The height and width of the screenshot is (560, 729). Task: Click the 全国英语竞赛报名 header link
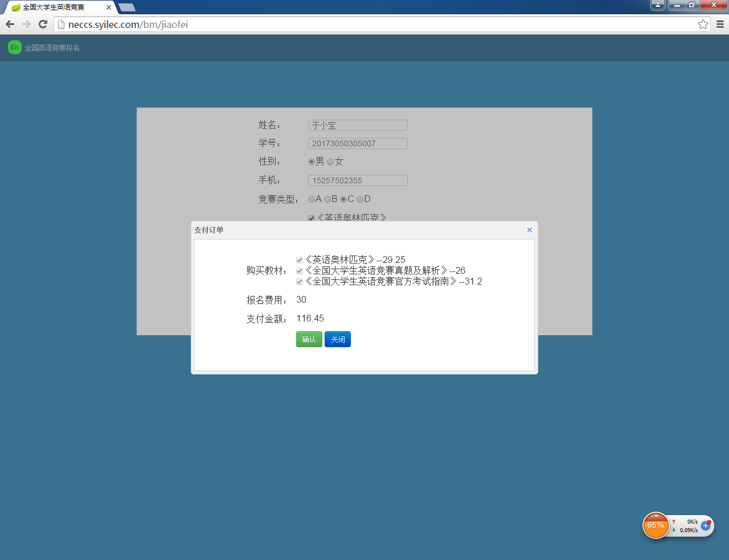coord(52,48)
